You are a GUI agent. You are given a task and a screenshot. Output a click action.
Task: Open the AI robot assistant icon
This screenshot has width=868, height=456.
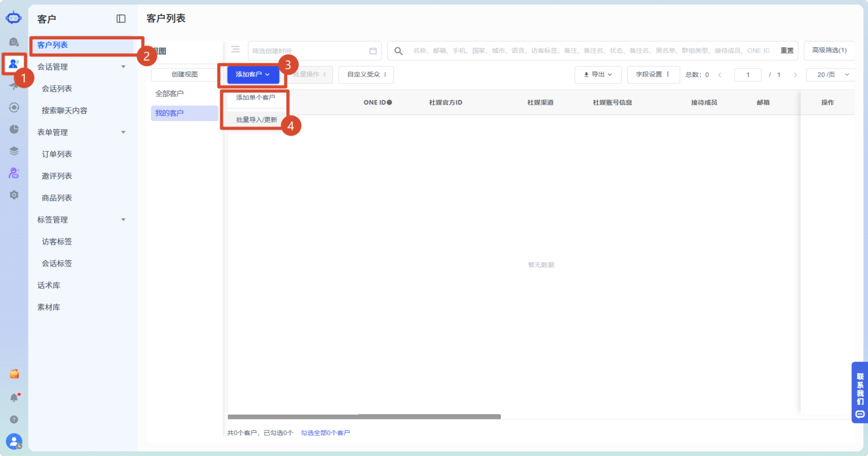(14, 173)
